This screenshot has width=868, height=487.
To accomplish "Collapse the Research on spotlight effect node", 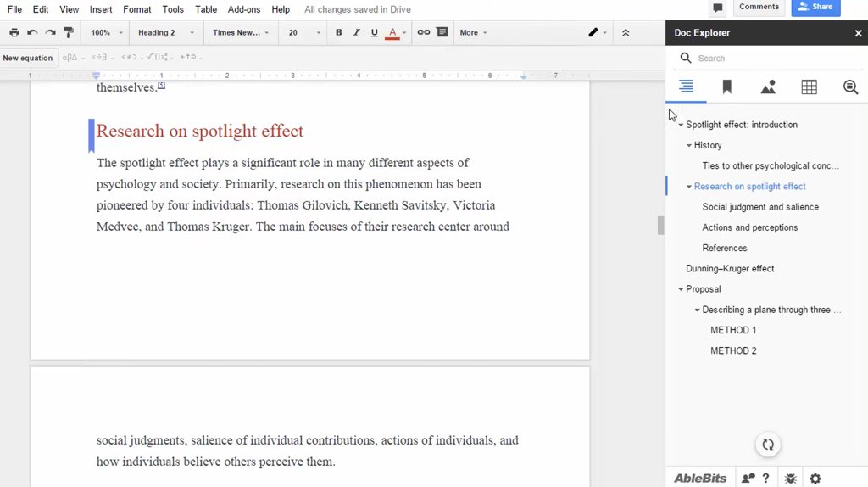I will click(689, 187).
